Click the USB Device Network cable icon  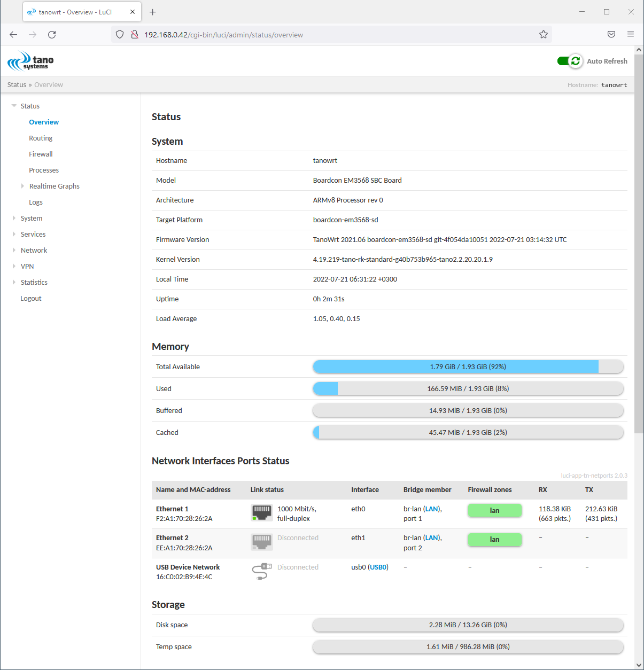pos(262,572)
